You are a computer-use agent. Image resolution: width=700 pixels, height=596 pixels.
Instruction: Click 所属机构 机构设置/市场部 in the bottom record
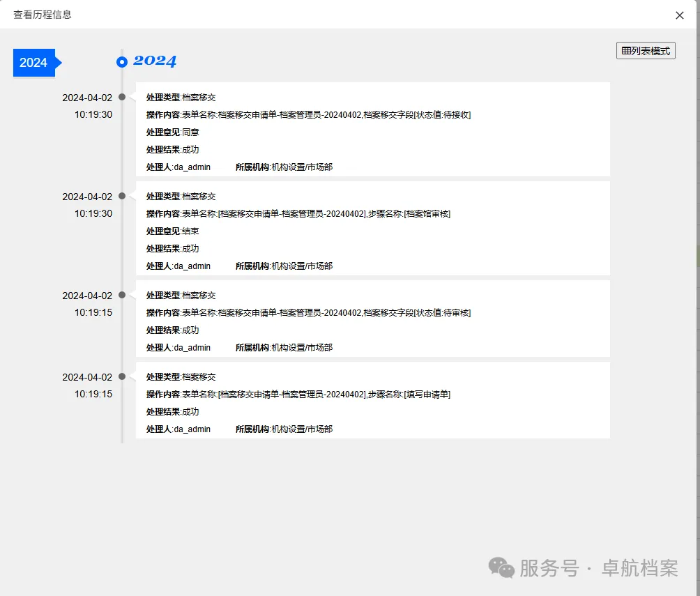point(284,429)
